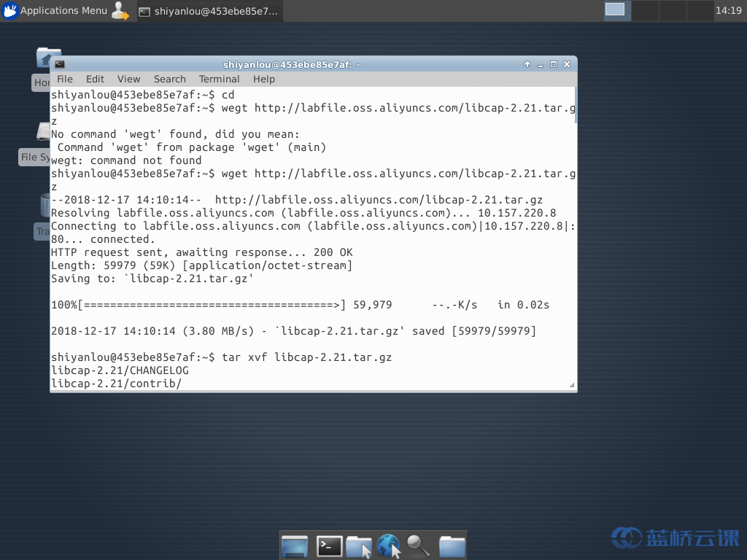Click the user logout icon in top panel

coord(120,10)
